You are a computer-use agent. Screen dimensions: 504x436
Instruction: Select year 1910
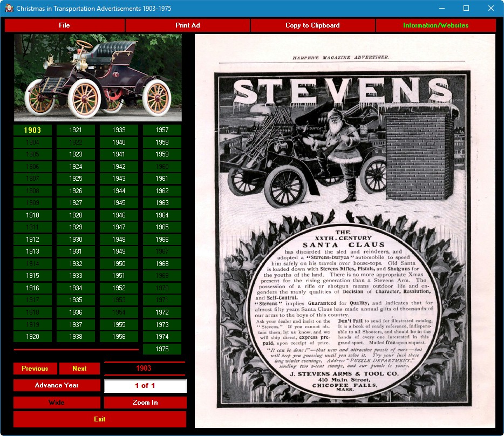[32, 215]
